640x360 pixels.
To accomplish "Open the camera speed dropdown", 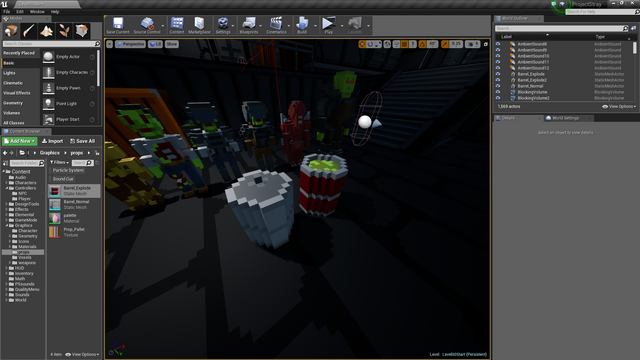I will click(473, 44).
